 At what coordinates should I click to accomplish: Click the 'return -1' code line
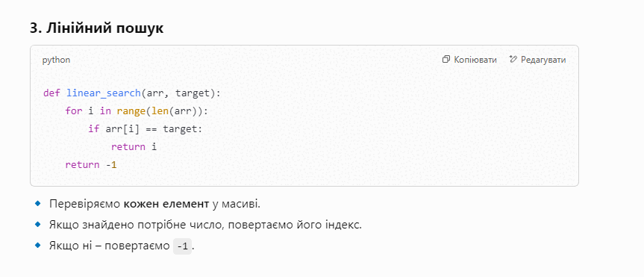click(91, 165)
